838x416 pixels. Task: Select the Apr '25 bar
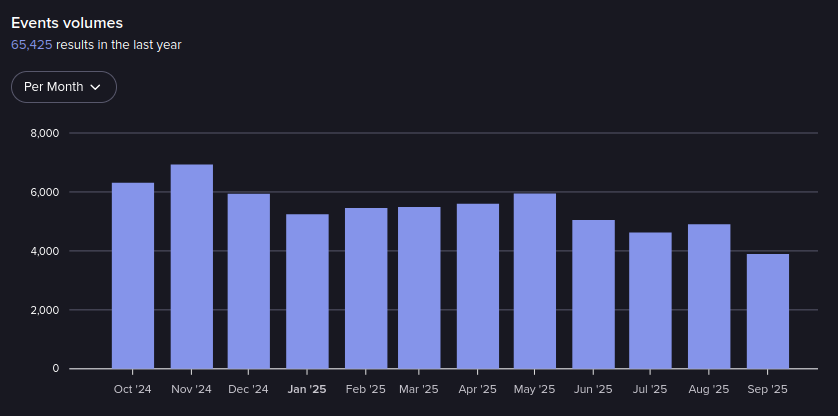point(477,286)
